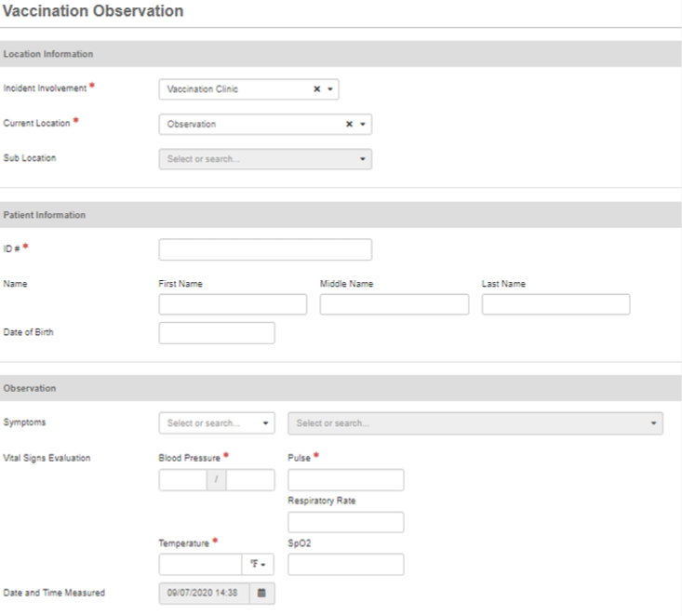
Task: Click the Vital Signs Evaluation label
Action: [x=47, y=458]
